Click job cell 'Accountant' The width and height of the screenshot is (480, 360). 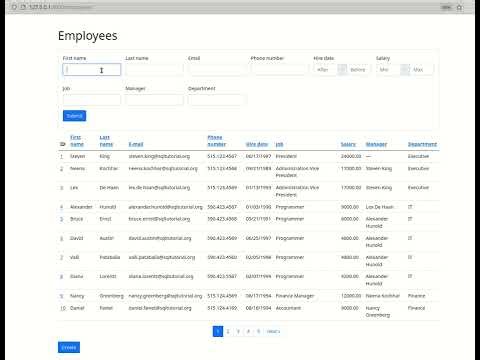[x=288, y=308]
